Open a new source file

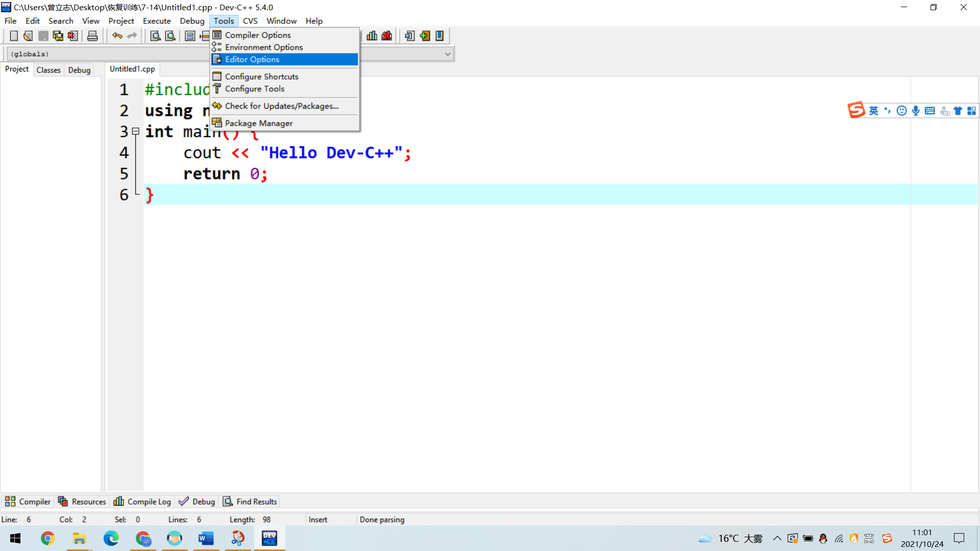click(14, 36)
